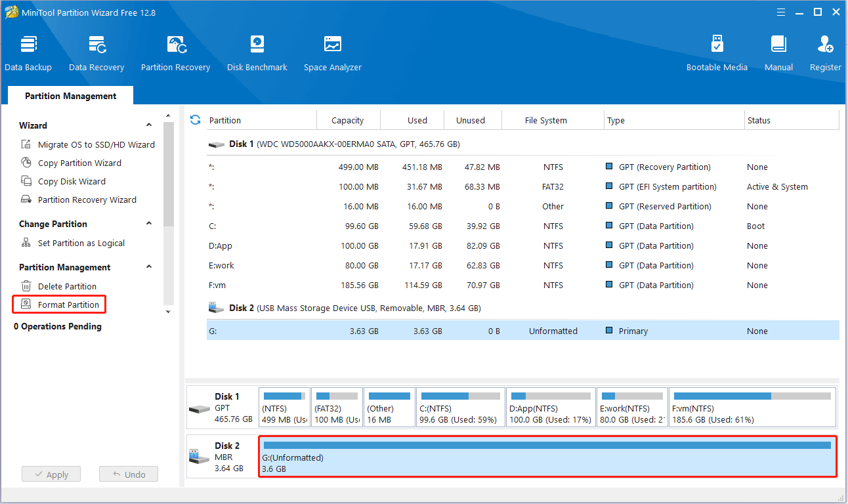Select the F:vm(NTFS) block in the disk map
The height and width of the screenshot is (504, 848).
coord(753,408)
